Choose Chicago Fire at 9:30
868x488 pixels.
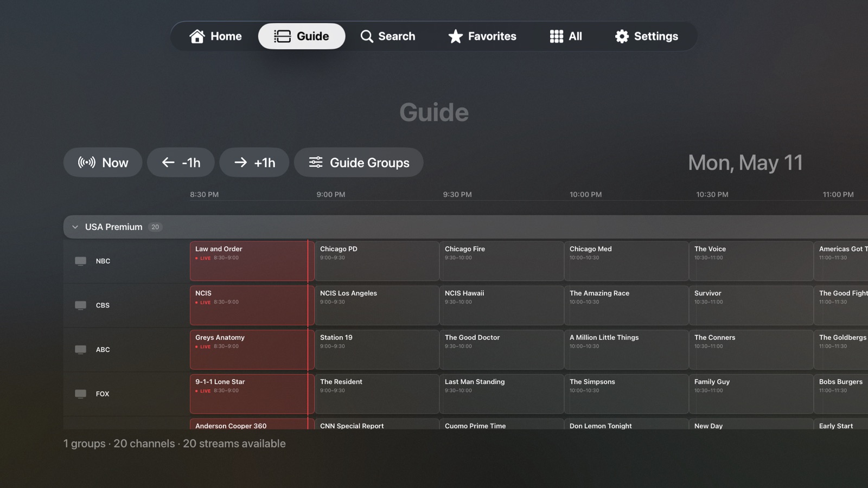click(502, 261)
